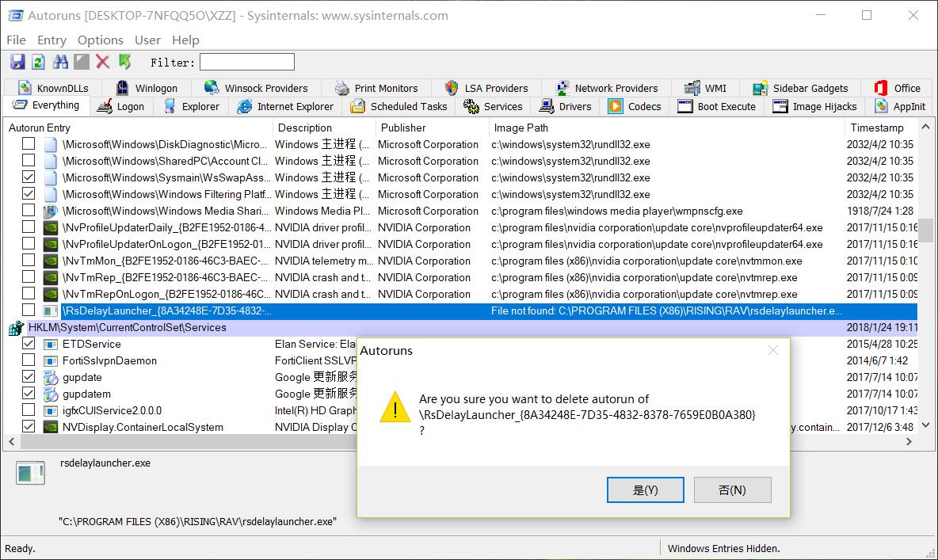Uncheck the gupdatem service checkbox
Screen dimensions: 938x560
pyautogui.click(x=28, y=393)
